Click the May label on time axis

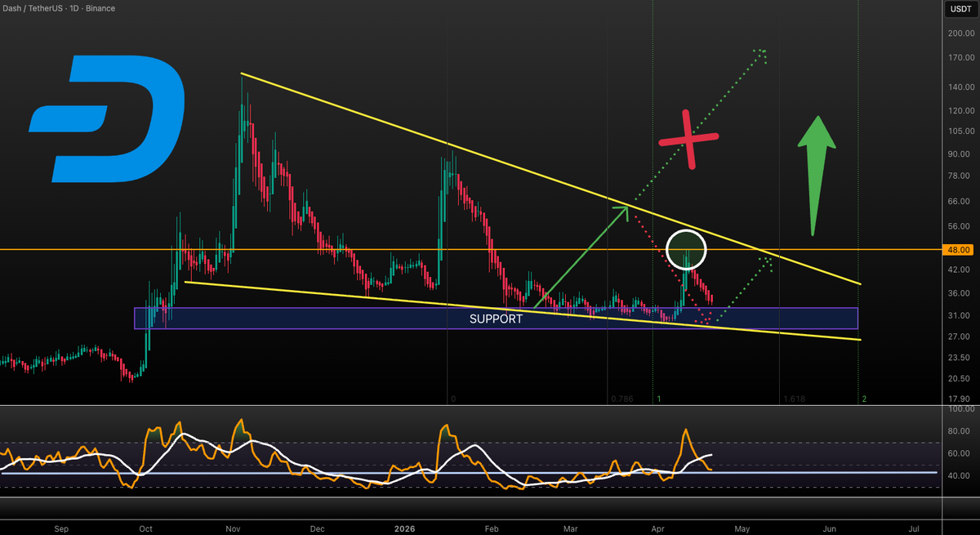pos(742,528)
